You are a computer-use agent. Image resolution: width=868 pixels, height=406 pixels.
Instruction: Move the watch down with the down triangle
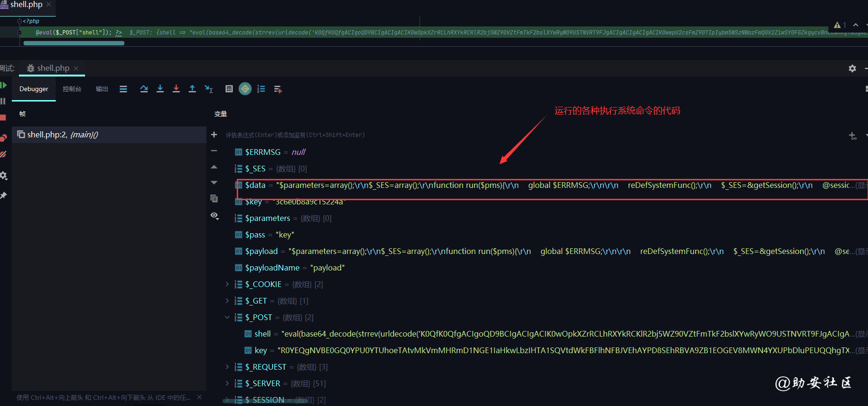pyautogui.click(x=214, y=183)
